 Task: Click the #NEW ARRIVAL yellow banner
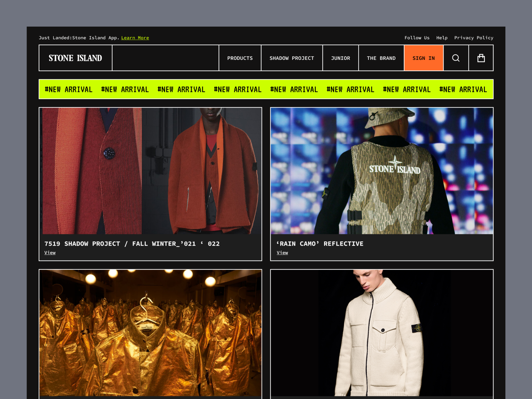click(x=266, y=89)
